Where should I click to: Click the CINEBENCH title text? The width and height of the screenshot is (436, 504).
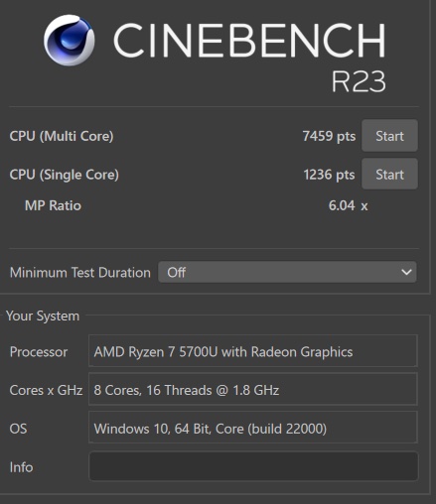point(250,41)
